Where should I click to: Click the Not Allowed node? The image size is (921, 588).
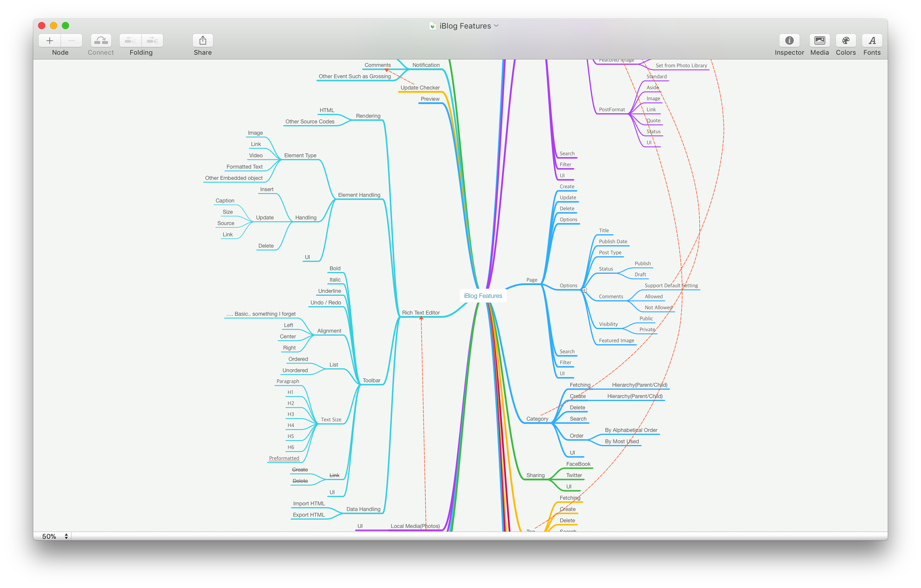659,308
